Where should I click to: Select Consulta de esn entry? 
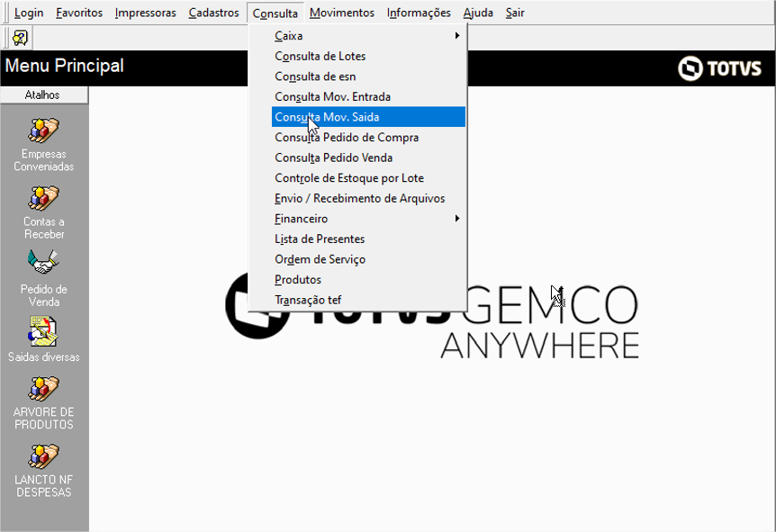(368, 77)
